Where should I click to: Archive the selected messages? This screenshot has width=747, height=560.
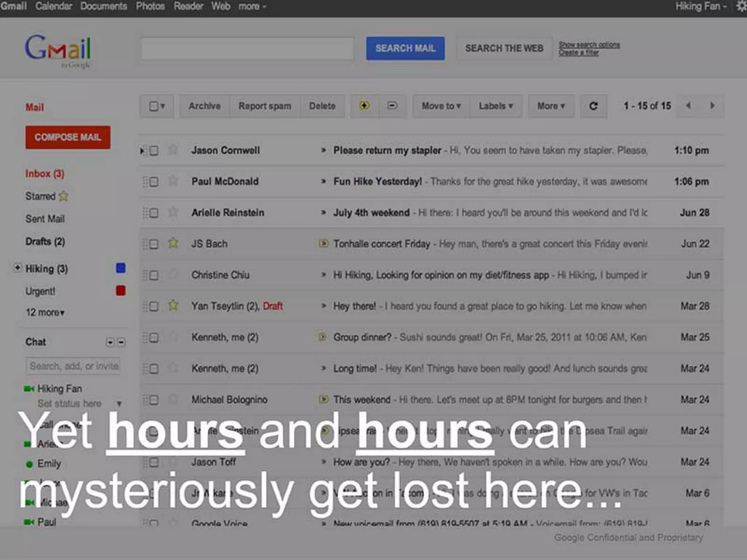(x=205, y=106)
